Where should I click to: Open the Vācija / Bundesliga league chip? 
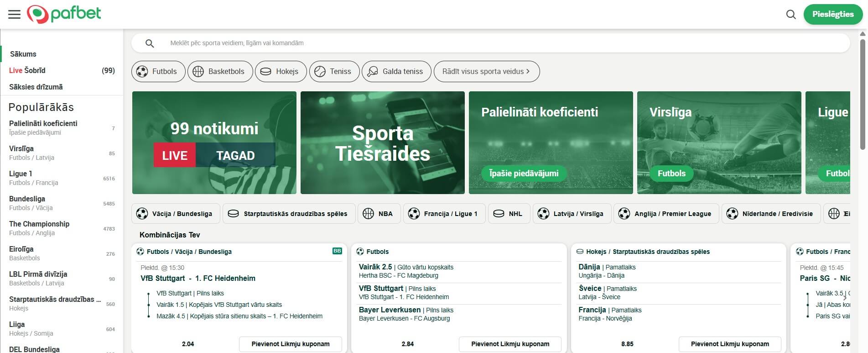[x=176, y=214]
